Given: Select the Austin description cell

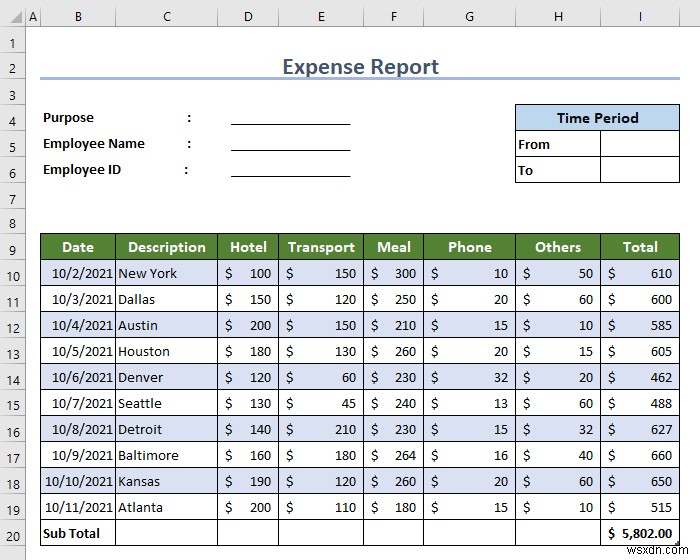Looking at the screenshot, I should [x=167, y=325].
